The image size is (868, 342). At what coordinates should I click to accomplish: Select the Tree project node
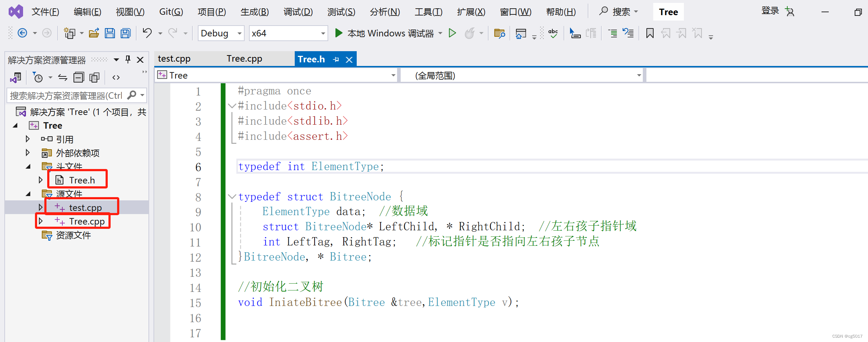click(53, 125)
